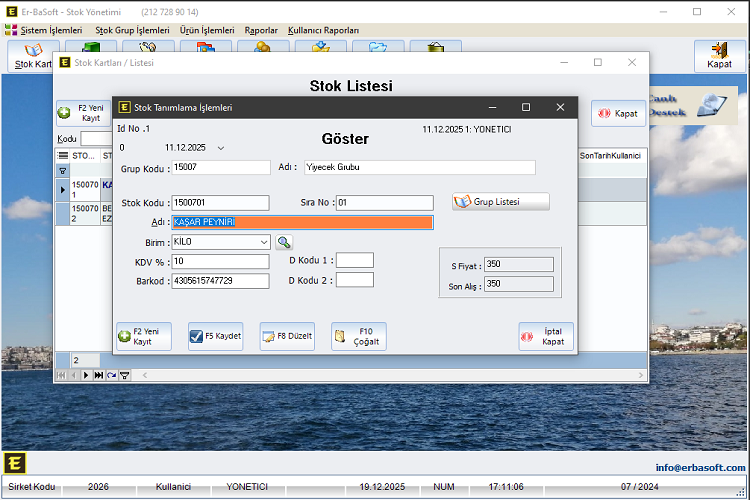Open Grup Listesi book button
Viewport: 750px width, 500px height.
coord(500,201)
